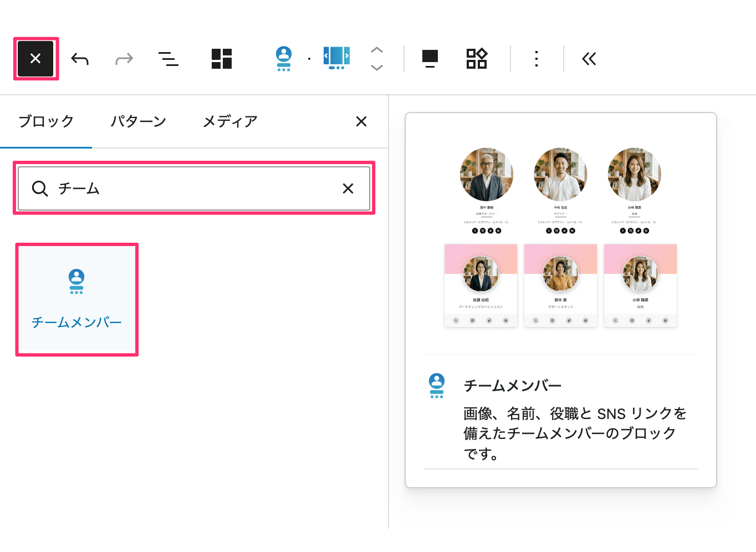Toggle the block inserter closed with black X button
This screenshot has height=552, width=756.
35,59
